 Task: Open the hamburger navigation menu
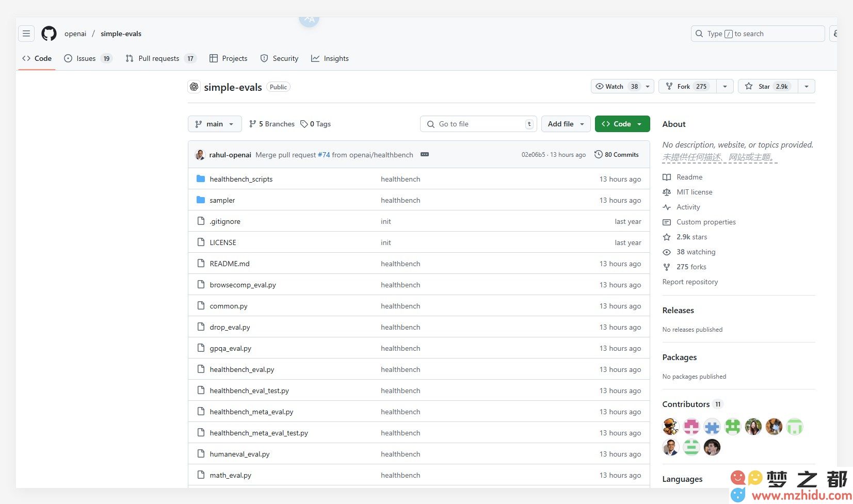click(26, 34)
